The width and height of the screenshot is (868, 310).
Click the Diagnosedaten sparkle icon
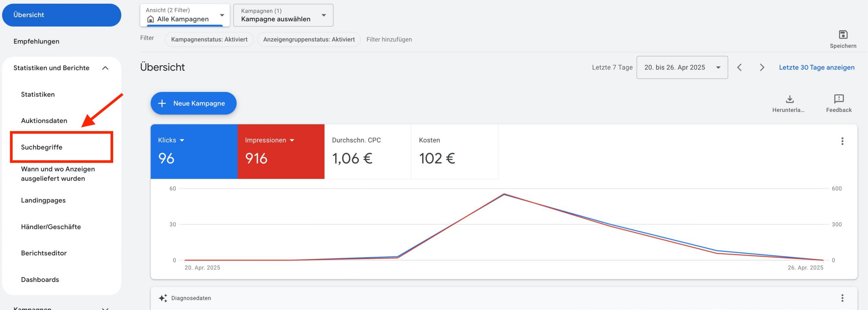(x=163, y=298)
